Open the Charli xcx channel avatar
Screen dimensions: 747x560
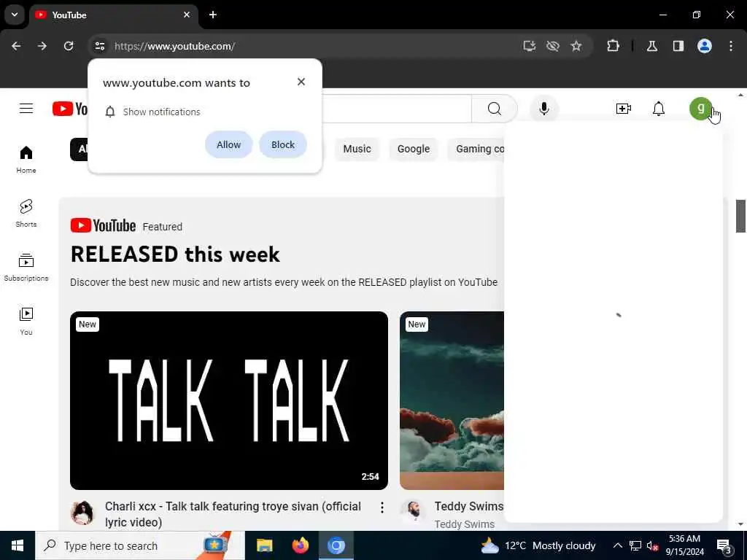click(82, 513)
